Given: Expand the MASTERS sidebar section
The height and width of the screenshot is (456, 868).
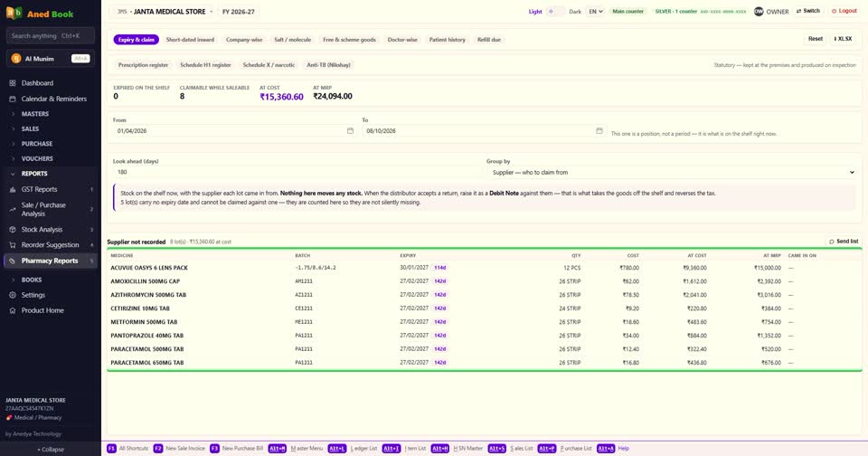Looking at the screenshot, I should click(35, 114).
